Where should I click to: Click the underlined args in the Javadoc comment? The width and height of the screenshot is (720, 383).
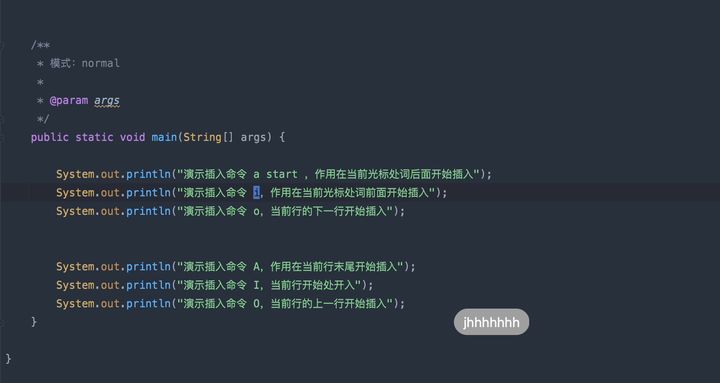107,101
